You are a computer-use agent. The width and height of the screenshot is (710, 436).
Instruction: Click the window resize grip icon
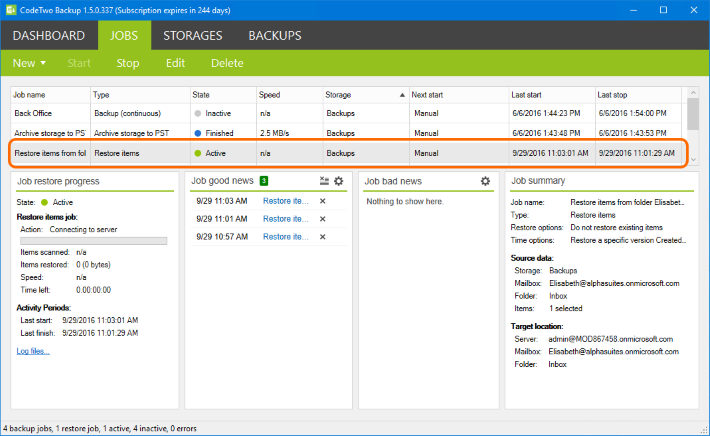(x=704, y=430)
